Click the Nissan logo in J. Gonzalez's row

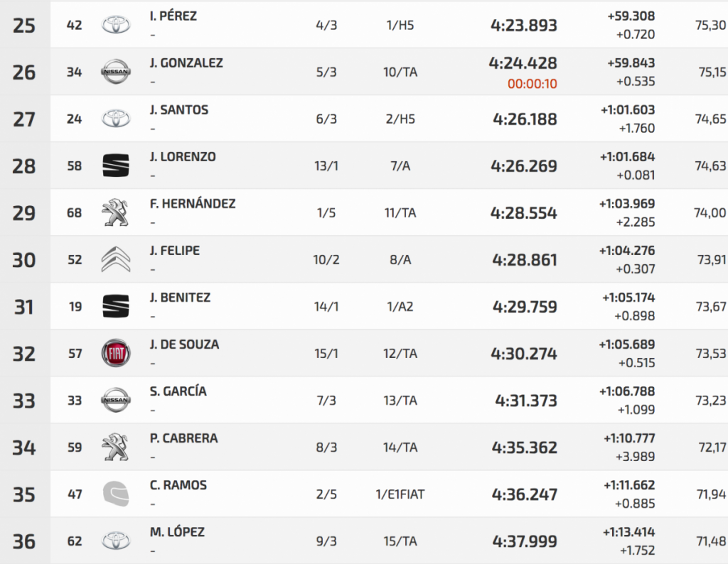(x=116, y=72)
